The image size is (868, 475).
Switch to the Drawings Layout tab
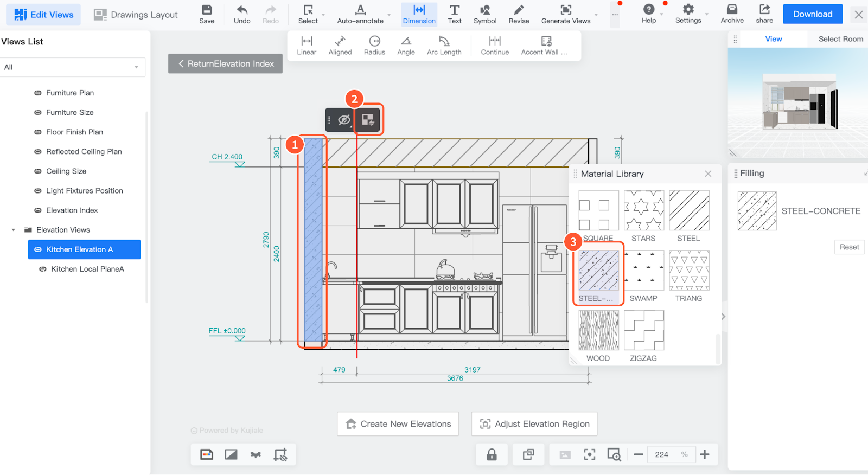136,15
